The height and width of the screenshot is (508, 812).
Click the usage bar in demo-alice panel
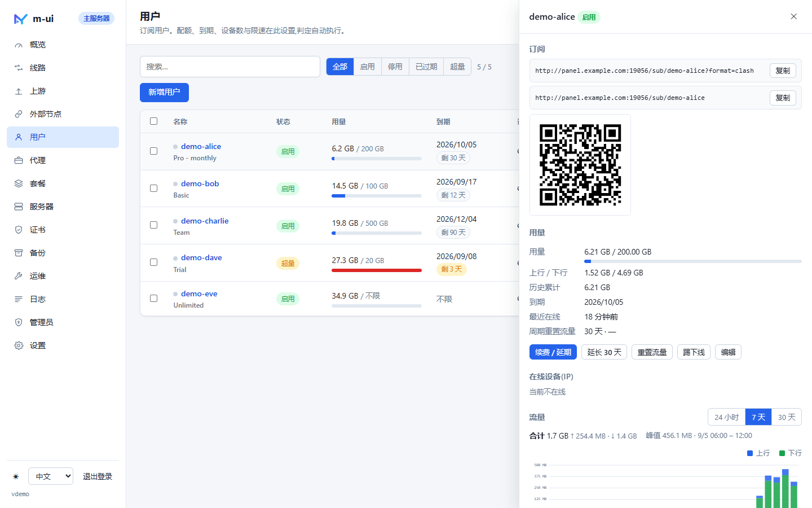(693, 261)
